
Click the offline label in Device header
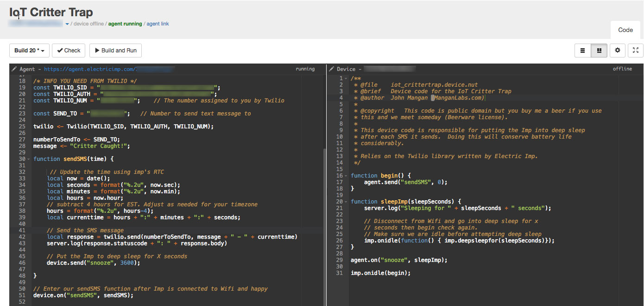622,69
